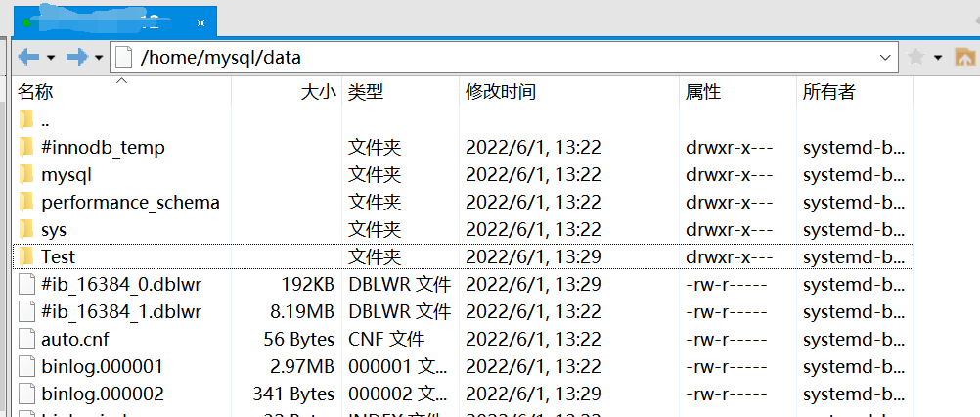Select the #innodb_temp folder name
This screenshot has height=417, width=980.
point(103,148)
